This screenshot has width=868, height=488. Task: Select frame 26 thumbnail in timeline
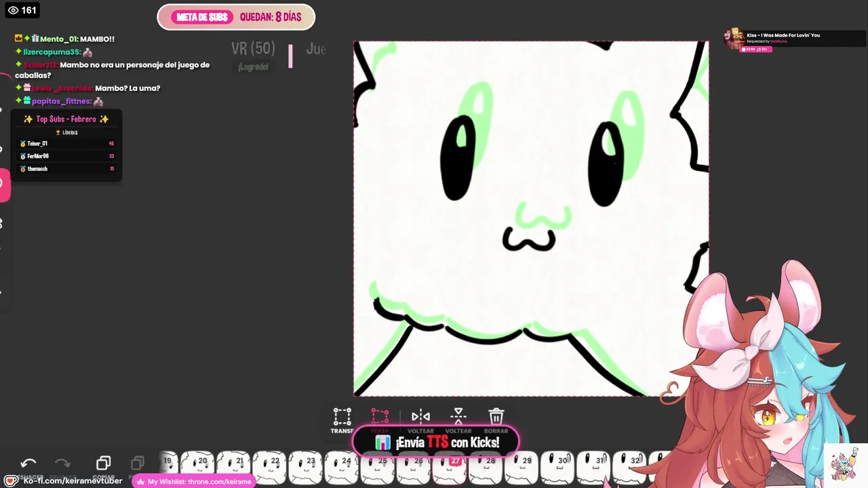click(414, 469)
